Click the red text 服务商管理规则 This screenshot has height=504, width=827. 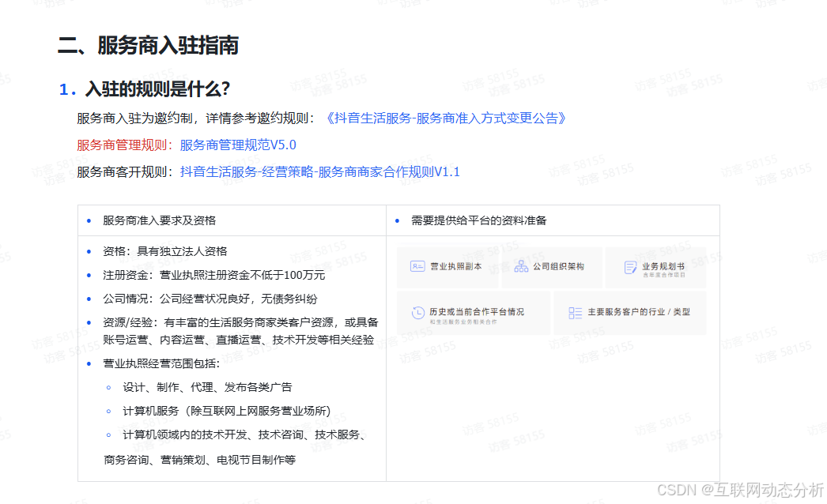(122, 145)
